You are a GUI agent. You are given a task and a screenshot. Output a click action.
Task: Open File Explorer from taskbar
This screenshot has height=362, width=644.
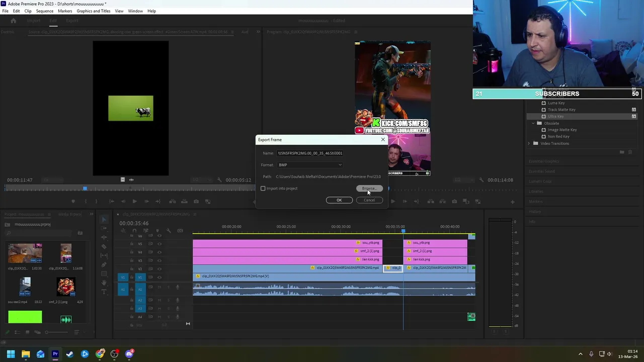click(26, 354)
